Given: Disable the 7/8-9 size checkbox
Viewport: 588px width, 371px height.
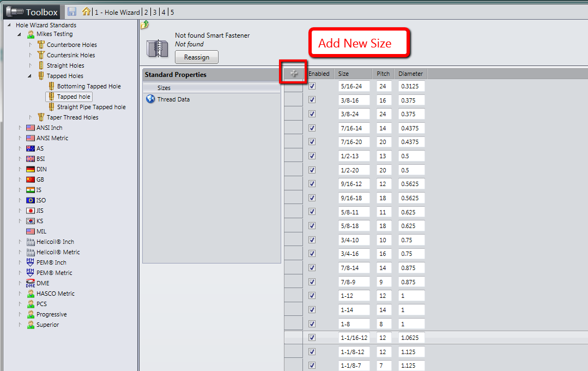Looking at the screenshot, I should (x=312, y=282).
